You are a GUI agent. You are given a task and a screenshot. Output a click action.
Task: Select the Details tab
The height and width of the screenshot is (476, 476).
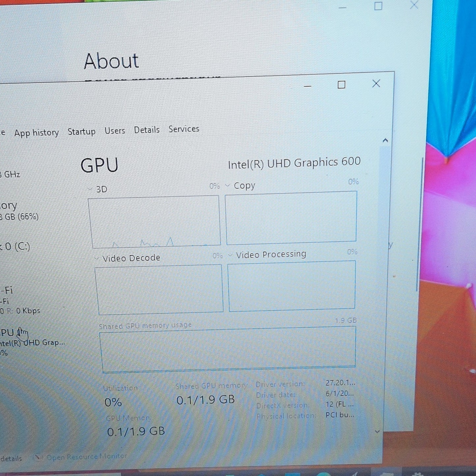click(147, 130)
